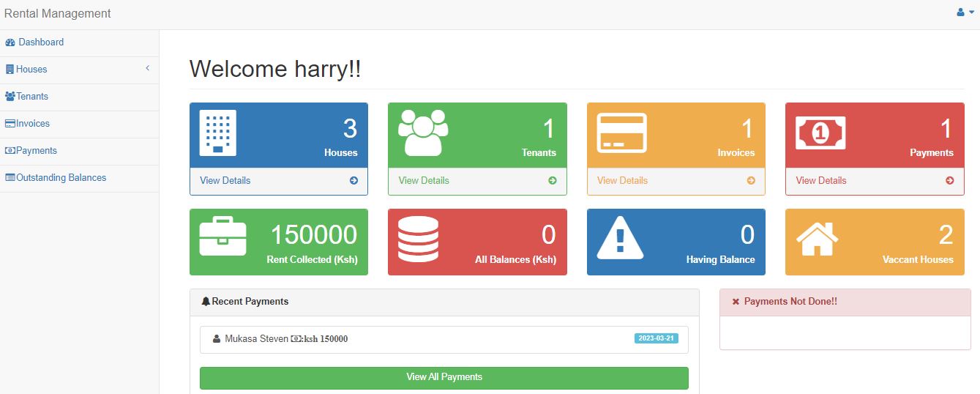
Task: Click the home icon on Vaccant Houses card
Action: click(817, 238)
